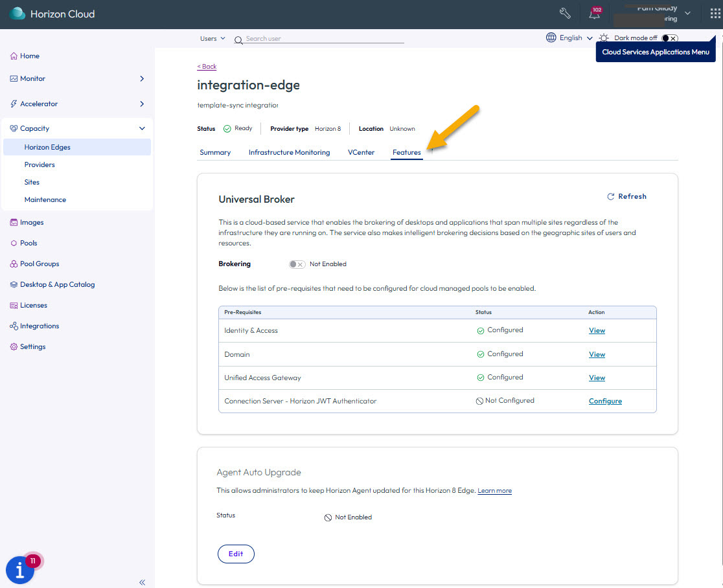Click the Domain row Configured check icon
Viewport: 723px width, 588px height.
click(481, 354)
